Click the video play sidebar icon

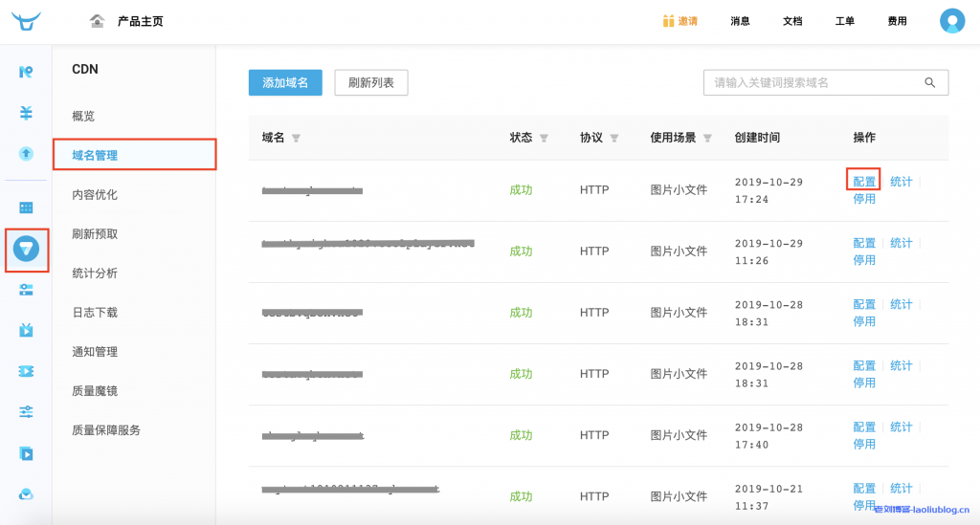[26, 453]
